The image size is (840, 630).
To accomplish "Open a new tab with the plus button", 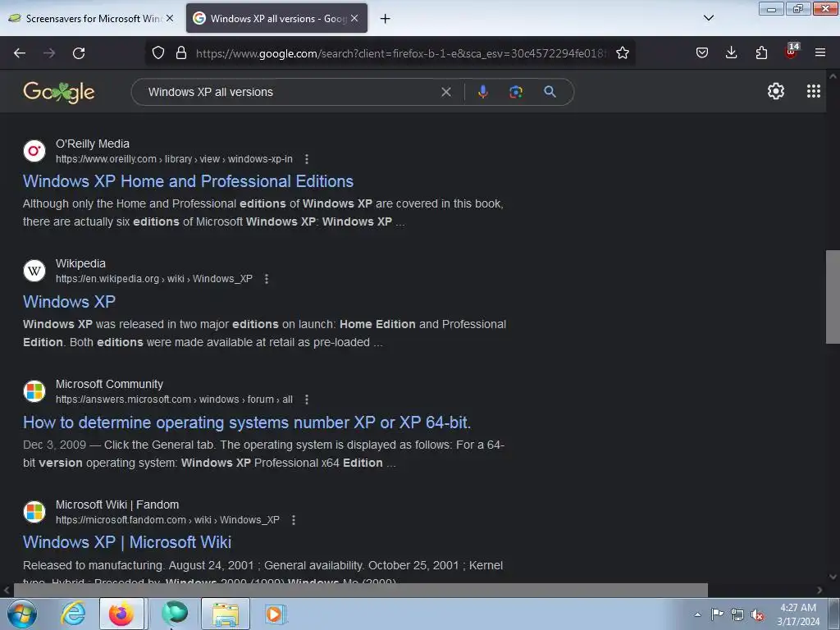I will (x=386, y=19).
